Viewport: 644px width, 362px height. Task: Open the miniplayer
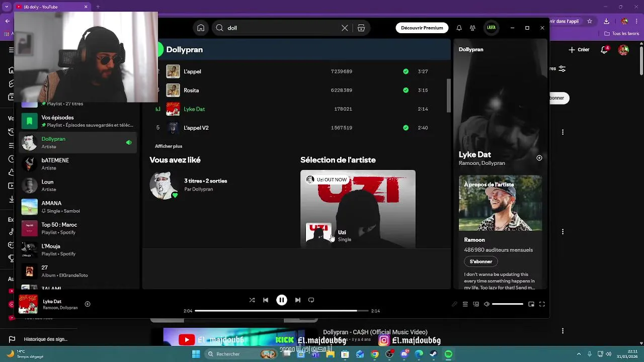point(531,304)
